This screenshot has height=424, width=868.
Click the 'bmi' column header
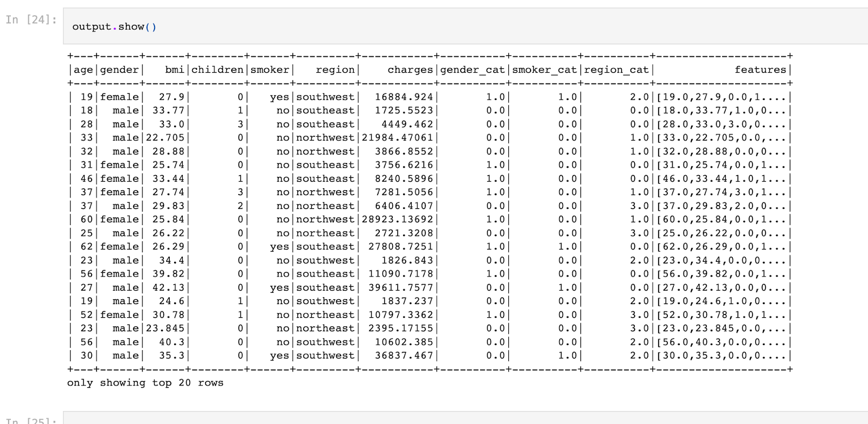pyautogui.click(x=174, y=70)
